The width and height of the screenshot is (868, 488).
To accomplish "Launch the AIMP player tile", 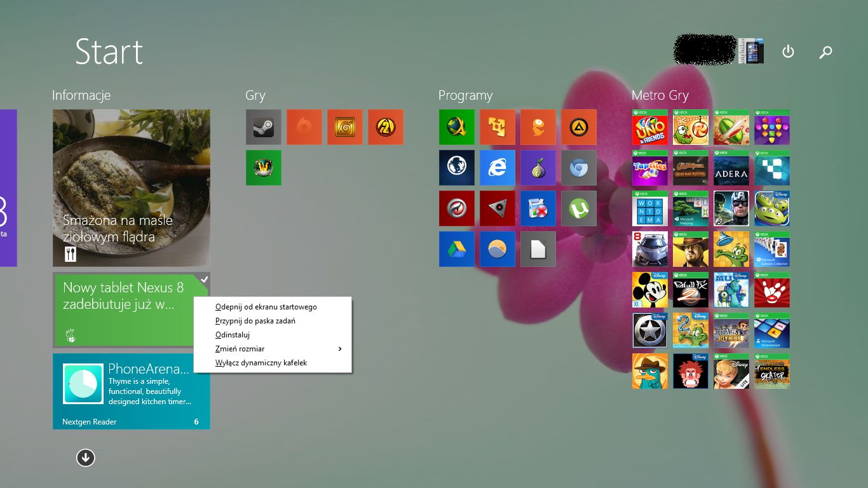I will pyautogui.click(x=579, y=127).
